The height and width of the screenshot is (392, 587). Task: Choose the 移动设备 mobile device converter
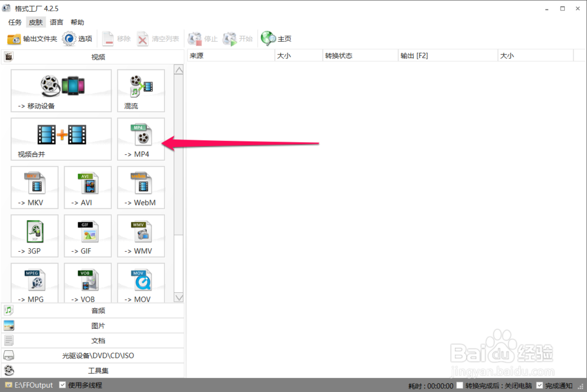62,90
